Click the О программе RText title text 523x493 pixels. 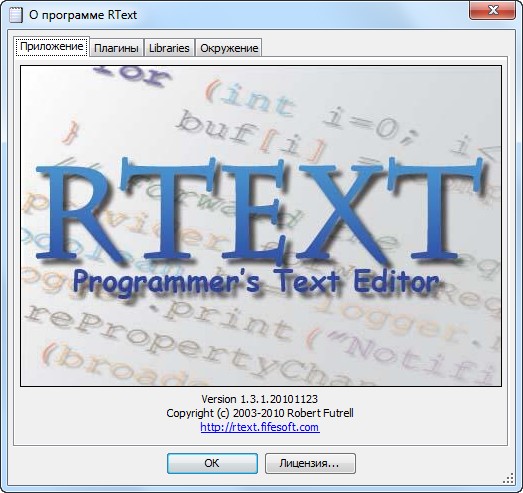coord(83,15)
